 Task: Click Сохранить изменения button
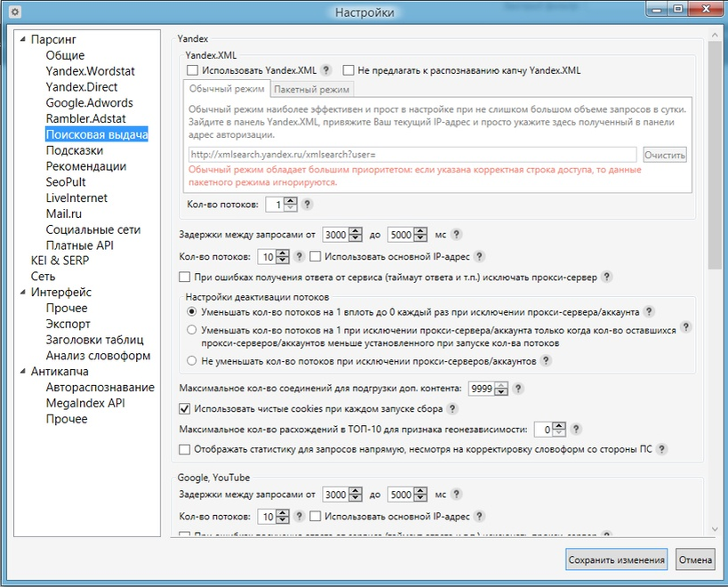point(617,559)
